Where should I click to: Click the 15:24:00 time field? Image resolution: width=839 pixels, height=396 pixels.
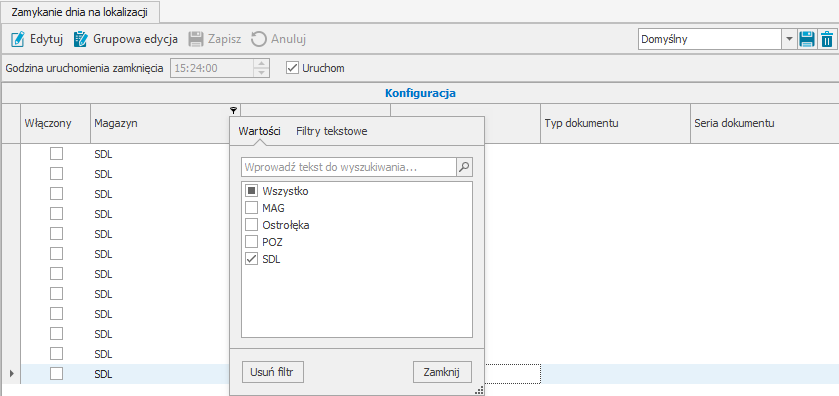click(x=212, y=68)
